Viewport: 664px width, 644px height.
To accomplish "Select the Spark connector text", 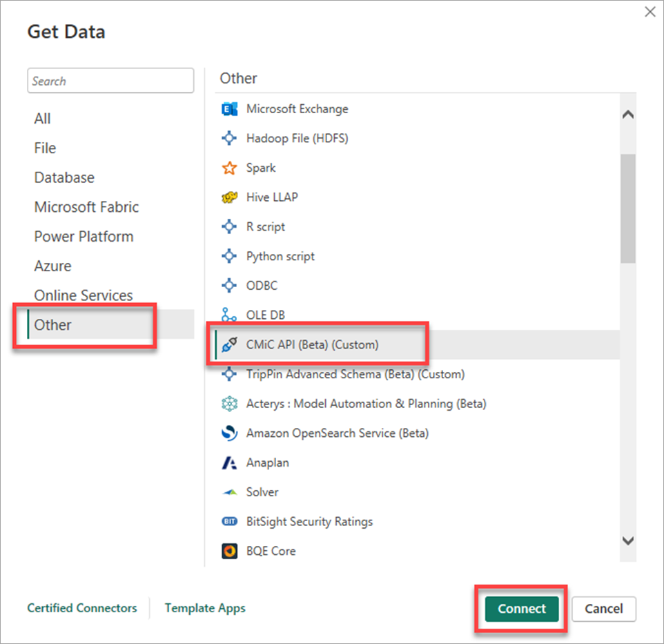I will tap(261, 168).
